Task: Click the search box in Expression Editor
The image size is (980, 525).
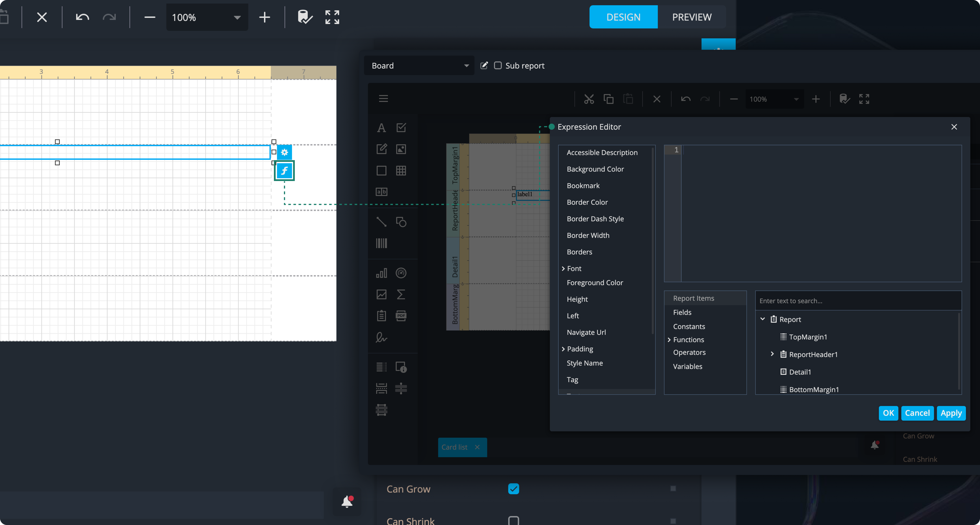Action: [858, 301]
